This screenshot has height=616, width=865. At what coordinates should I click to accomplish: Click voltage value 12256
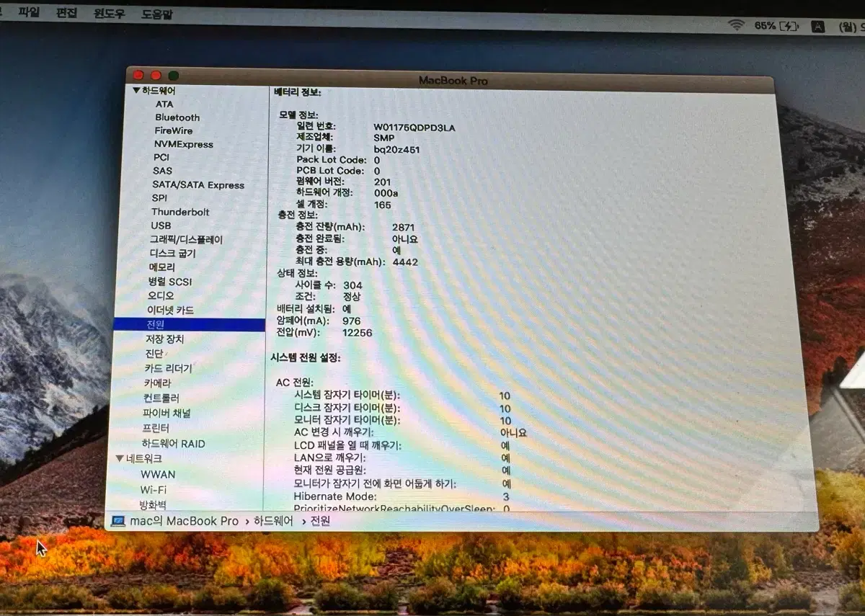coord(357,332)
